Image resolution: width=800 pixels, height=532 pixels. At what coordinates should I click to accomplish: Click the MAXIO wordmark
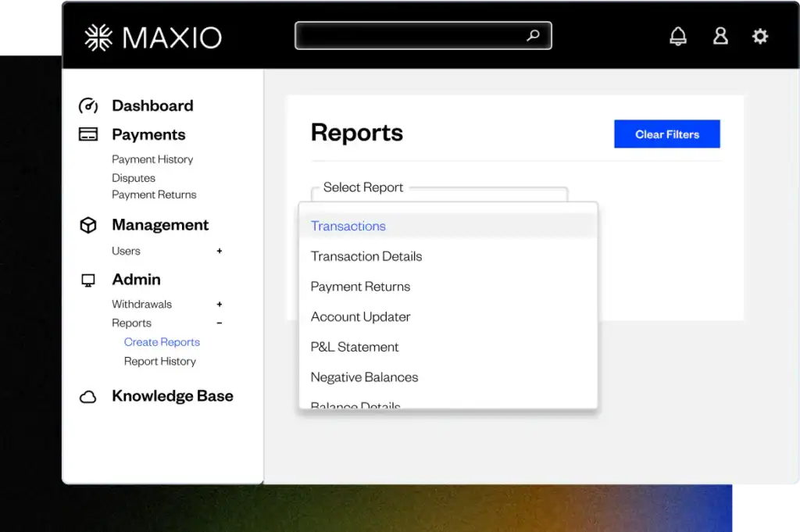[x=172, y=37]
